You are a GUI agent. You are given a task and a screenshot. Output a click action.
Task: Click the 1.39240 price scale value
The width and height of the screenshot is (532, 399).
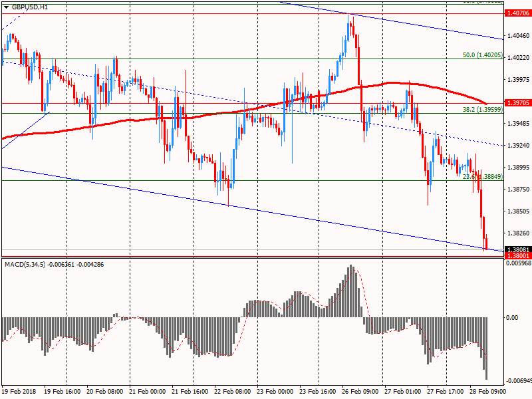[x=518, y=145]
